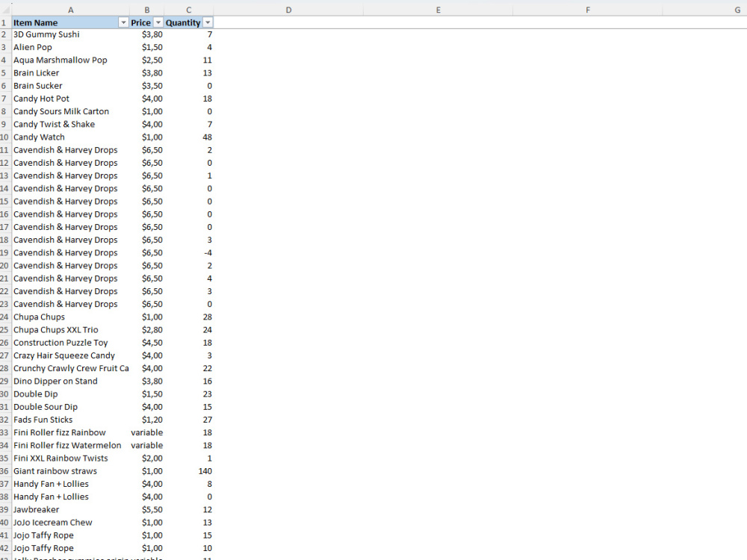Select quantity 12 for Jawbreaker

pos(189,510)
